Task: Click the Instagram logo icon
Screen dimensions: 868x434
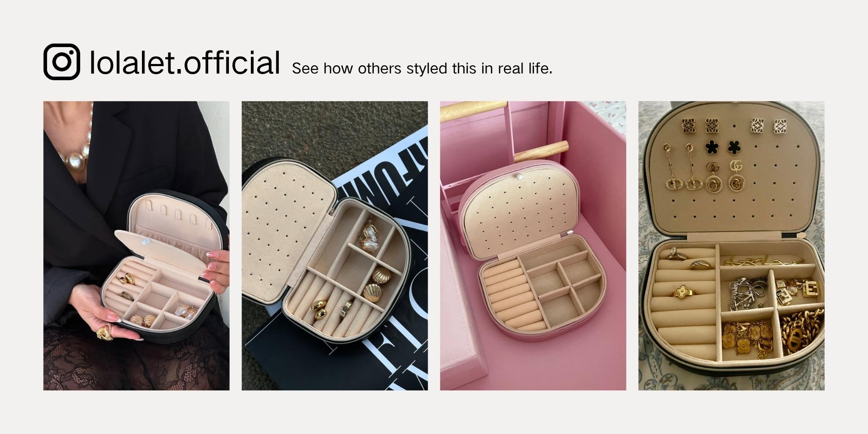Action: coord(61,61)
